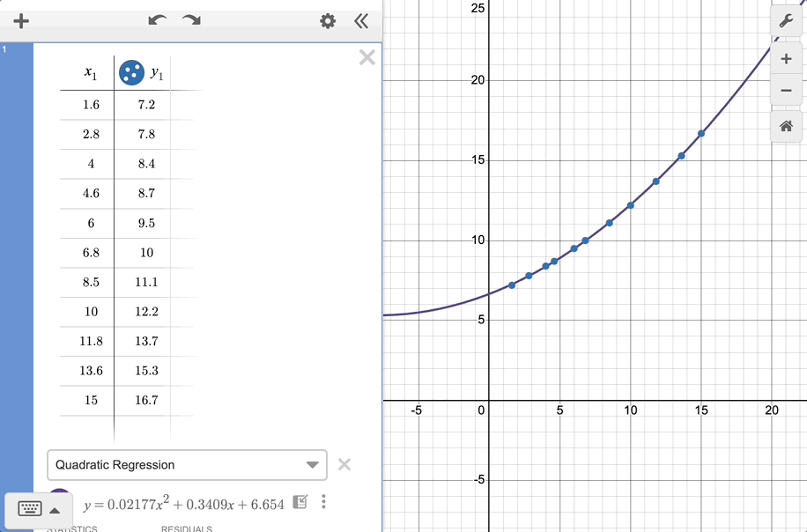Select table cell with x value 1.6
The height and width of the screenshot is (532, 807).
point(91,105)
